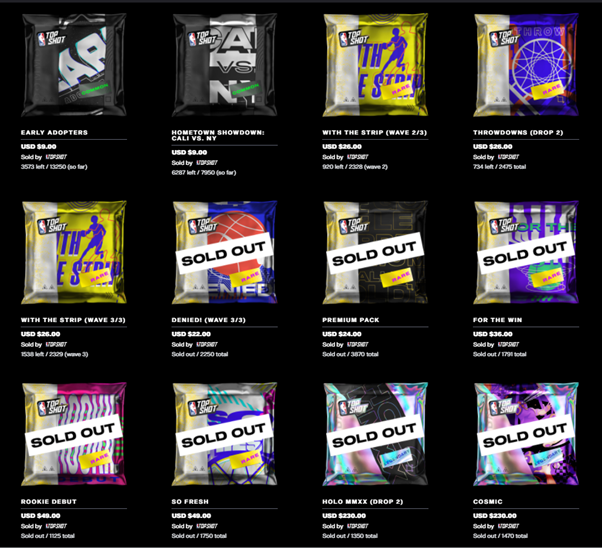
Task: Open the sold out So Fresh pack image
Action: [x=225, y=434]
